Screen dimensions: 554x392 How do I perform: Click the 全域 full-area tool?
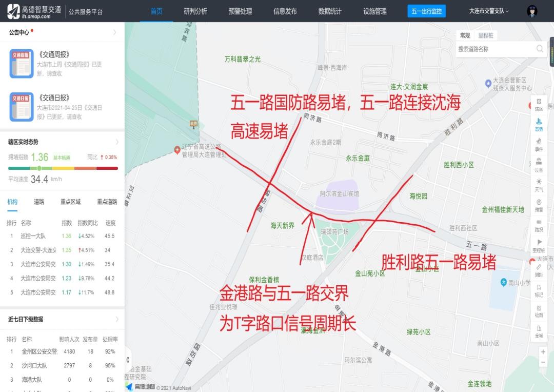(539, 331)
